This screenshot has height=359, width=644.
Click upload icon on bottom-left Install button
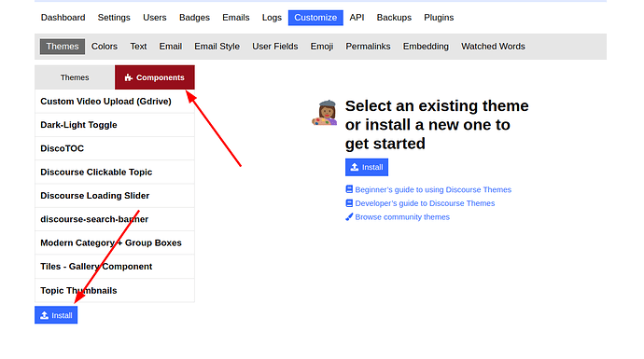[45, 315]
